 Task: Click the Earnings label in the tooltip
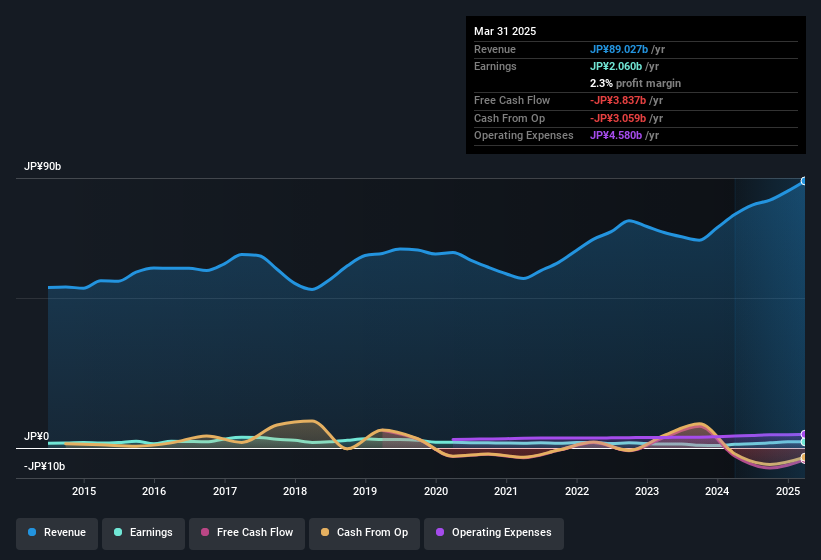coord(495,66)
